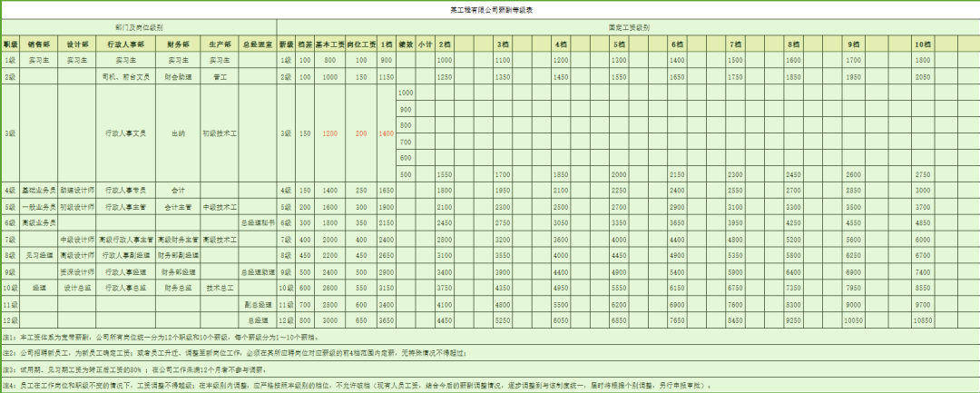Select the 设计部 header cell

click(x=77, y=44)
